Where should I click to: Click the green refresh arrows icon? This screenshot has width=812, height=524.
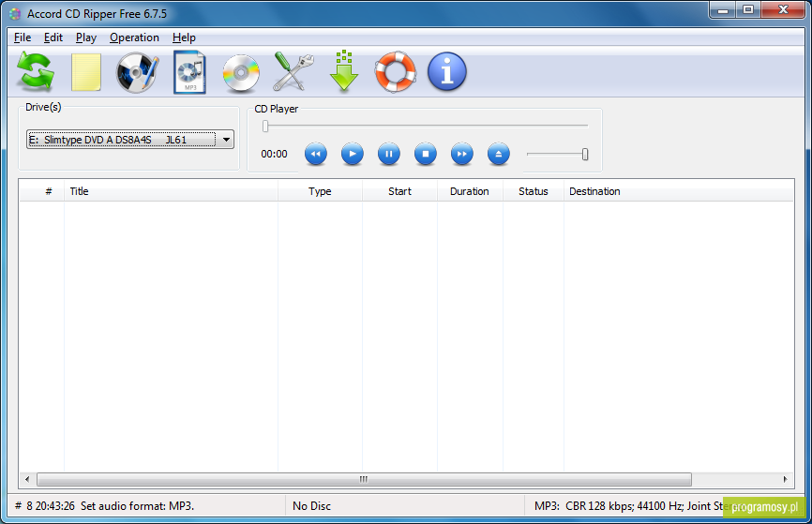tap(36, 72)
